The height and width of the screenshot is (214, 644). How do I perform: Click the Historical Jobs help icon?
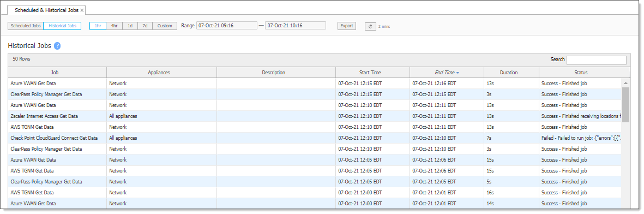57,46
